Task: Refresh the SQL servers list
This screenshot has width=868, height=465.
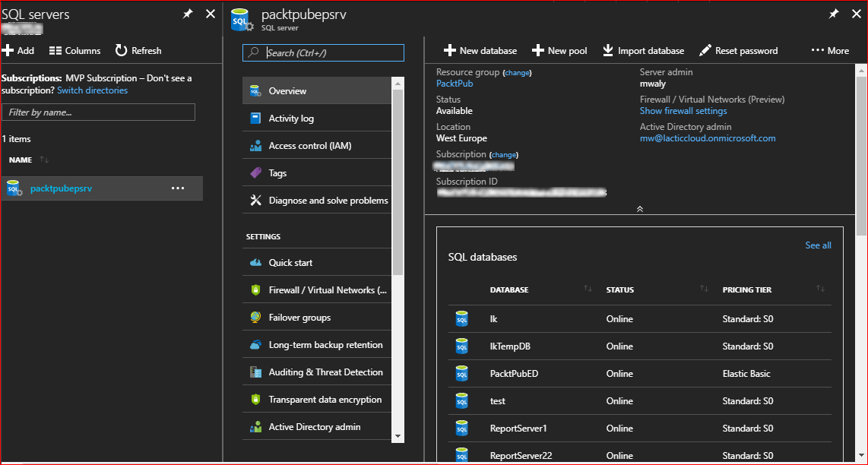Action: (x=138, y=50)
